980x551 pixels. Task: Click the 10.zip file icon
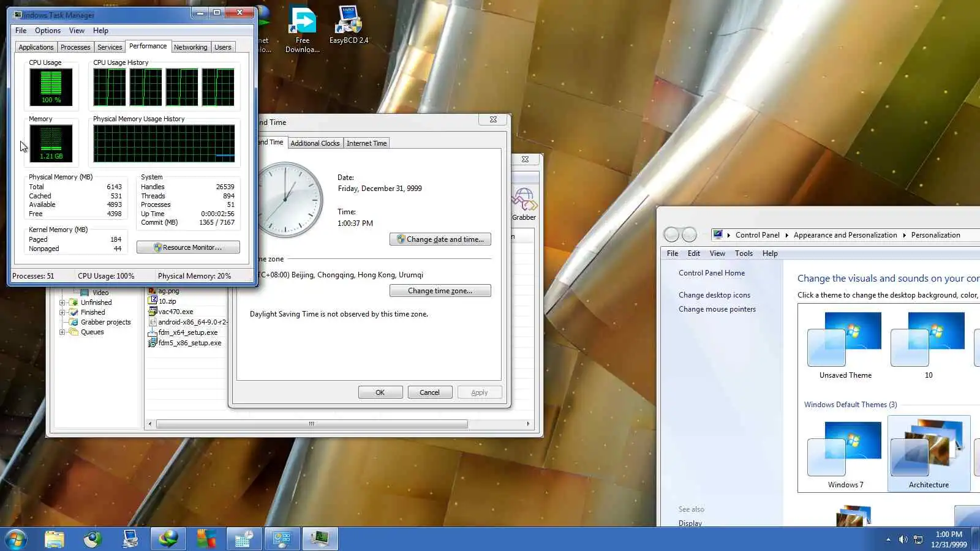(x=153, y=301)
